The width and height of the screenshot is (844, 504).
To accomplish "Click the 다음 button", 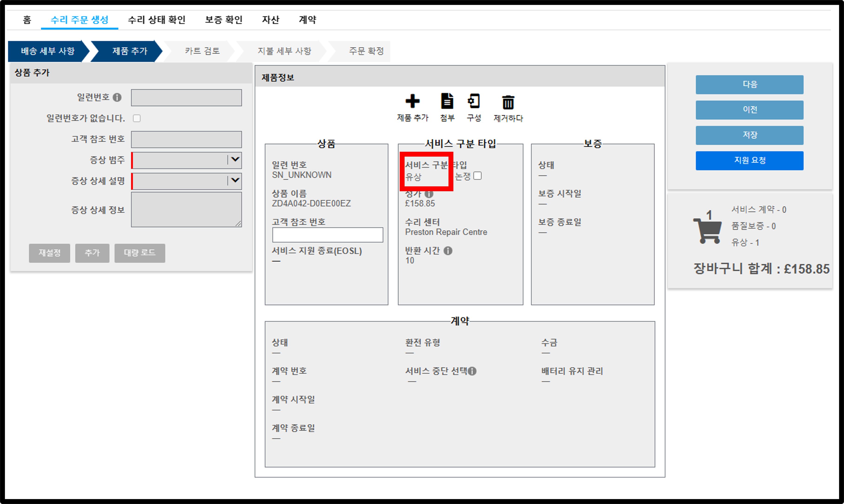I will 750,85.
